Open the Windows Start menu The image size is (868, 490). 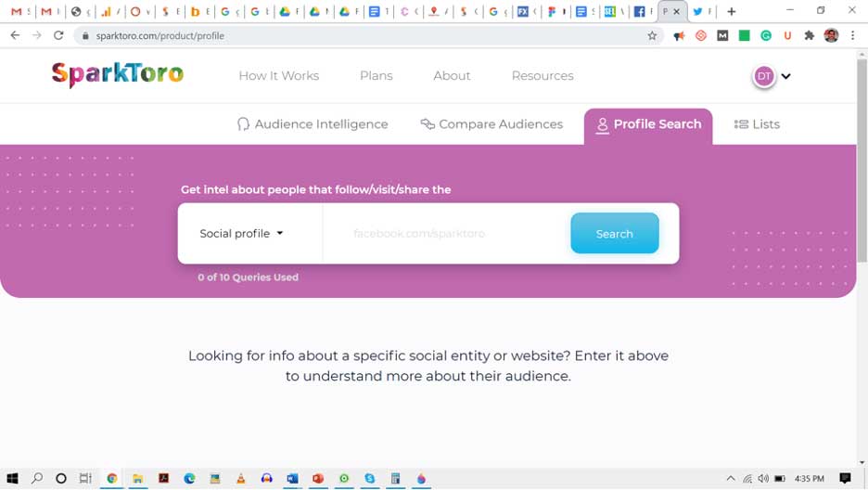pyautogui.click(x=12, y=478)
